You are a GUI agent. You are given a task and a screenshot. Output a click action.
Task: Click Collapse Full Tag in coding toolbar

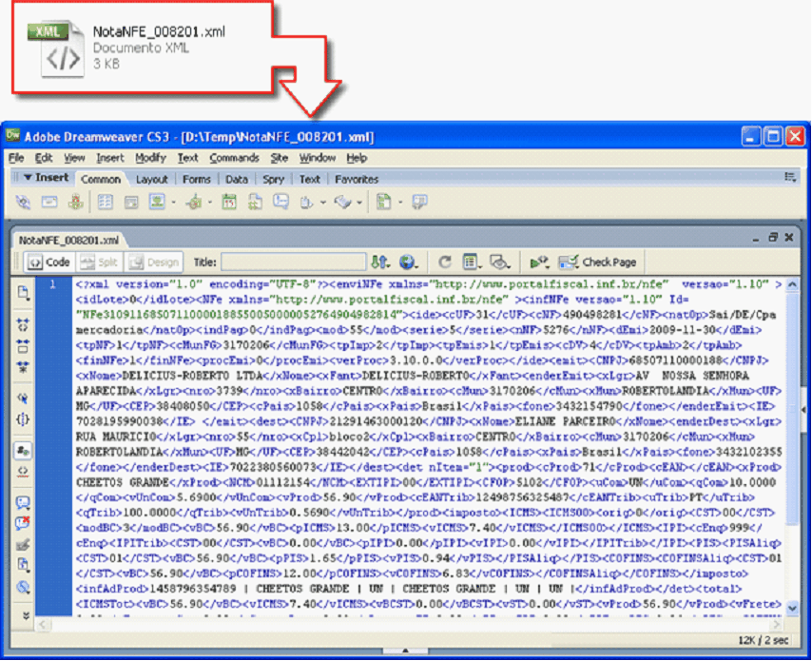coord(23,325)
